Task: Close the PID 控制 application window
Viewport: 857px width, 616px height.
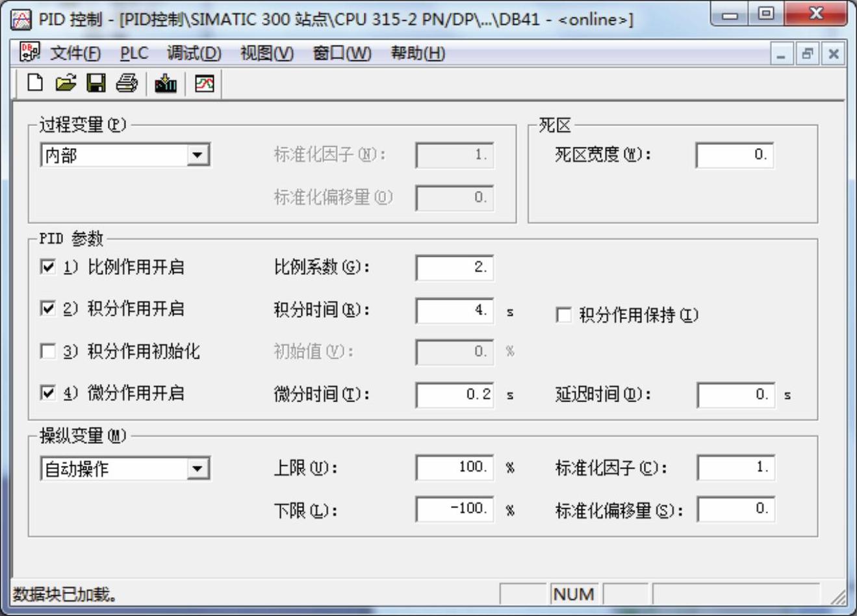Action: tap(815, 16)
